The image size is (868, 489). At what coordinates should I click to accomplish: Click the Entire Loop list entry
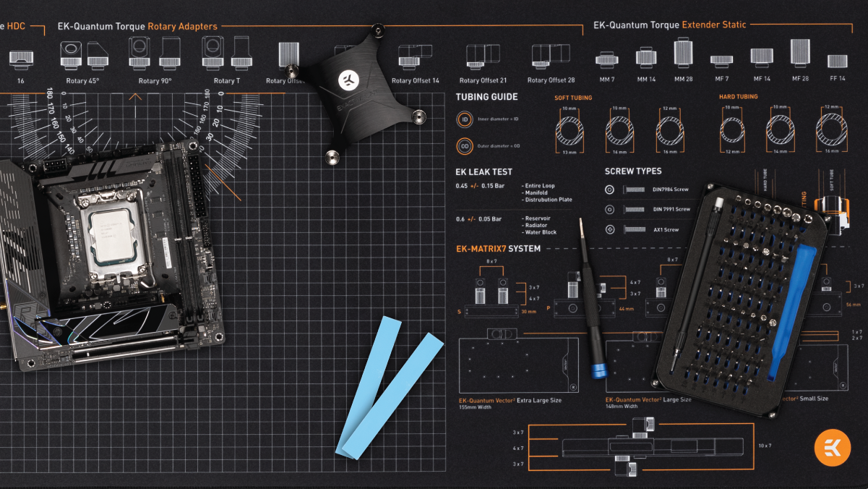click(540, 186)
